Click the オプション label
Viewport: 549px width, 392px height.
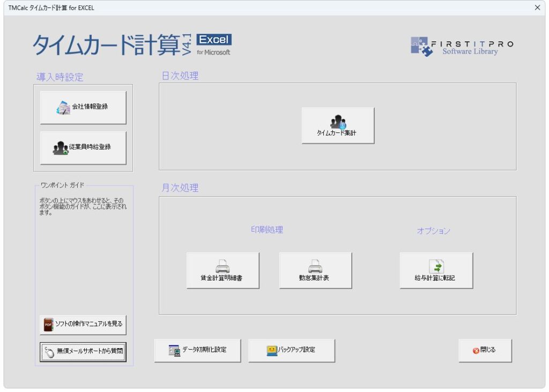click(x=433, y=231)
